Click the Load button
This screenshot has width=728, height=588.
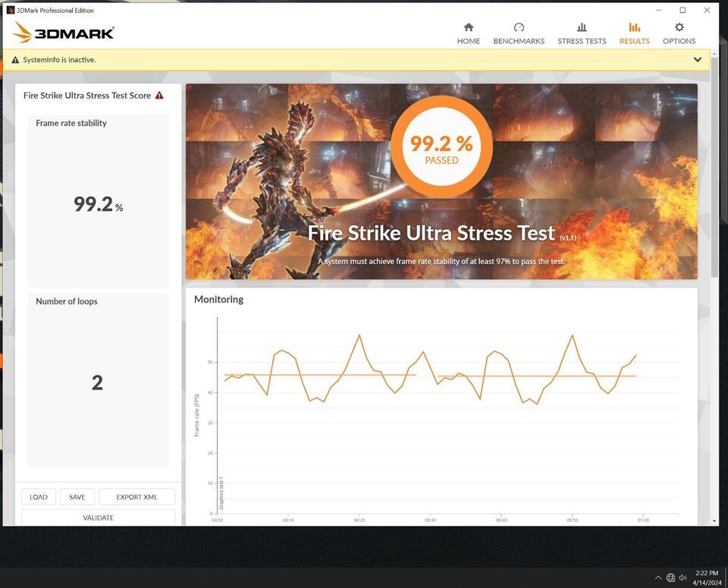[x=39, y=497]
